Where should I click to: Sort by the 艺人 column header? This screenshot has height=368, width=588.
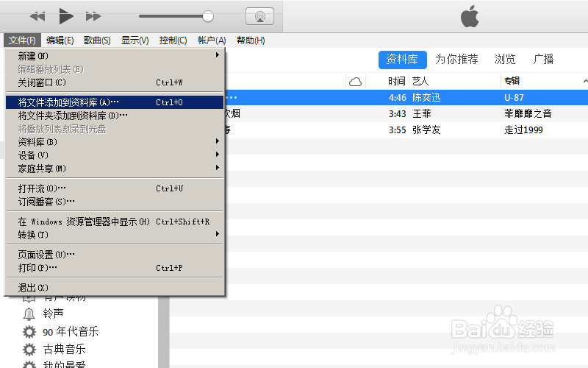420,81
